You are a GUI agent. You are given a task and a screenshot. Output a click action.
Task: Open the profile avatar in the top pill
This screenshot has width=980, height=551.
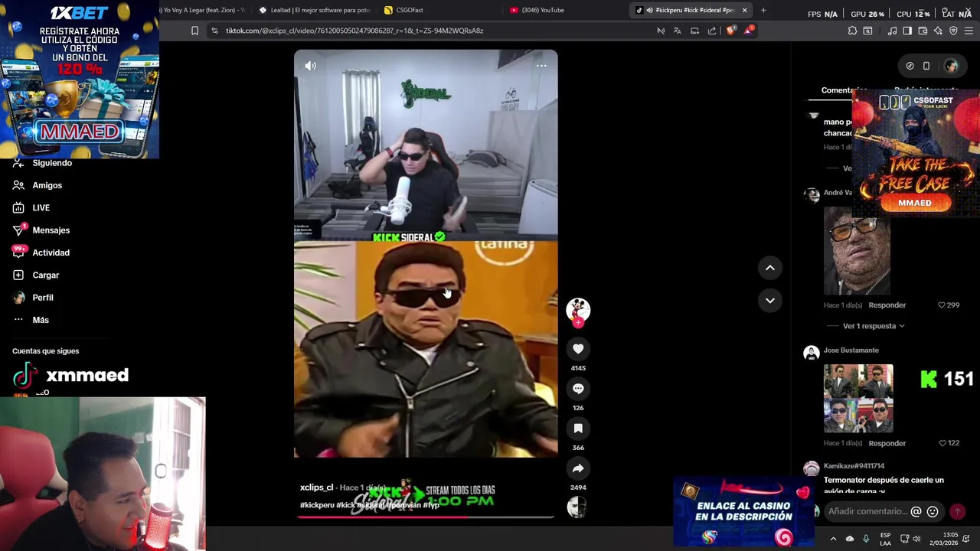coord(951,66)
